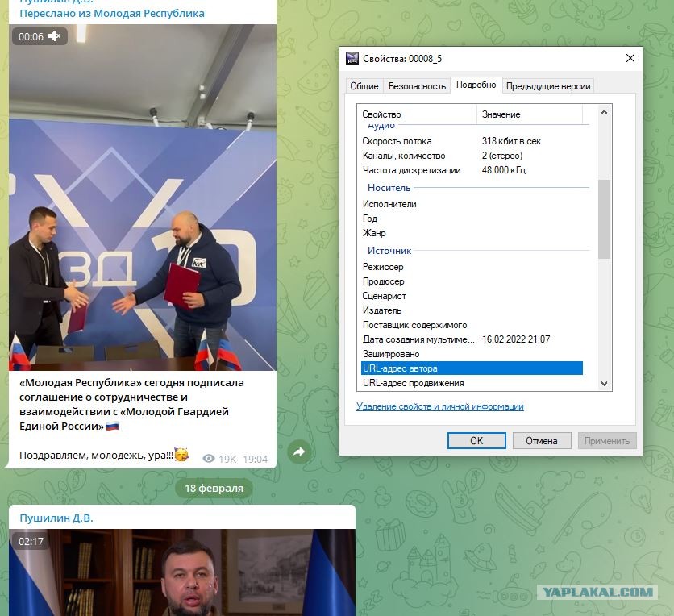
Task: Select the Сценарист property row
Action: pos(472,296)
